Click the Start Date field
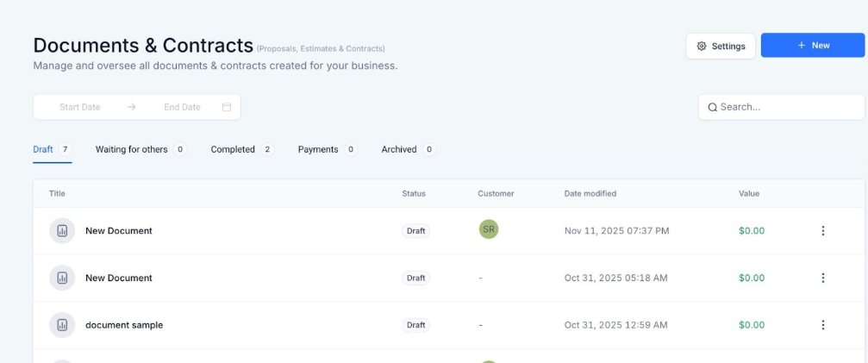This screenshot has width=868, height=363. [80, 108]
